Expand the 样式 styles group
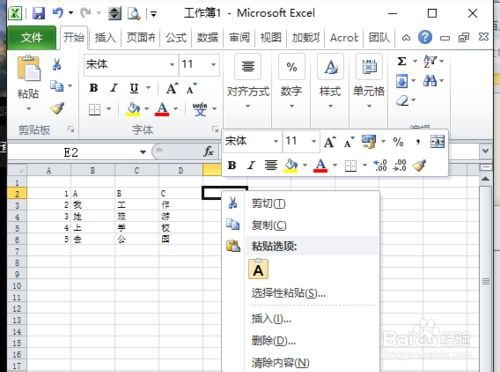500x372 pixels. (x=330, y=90)
